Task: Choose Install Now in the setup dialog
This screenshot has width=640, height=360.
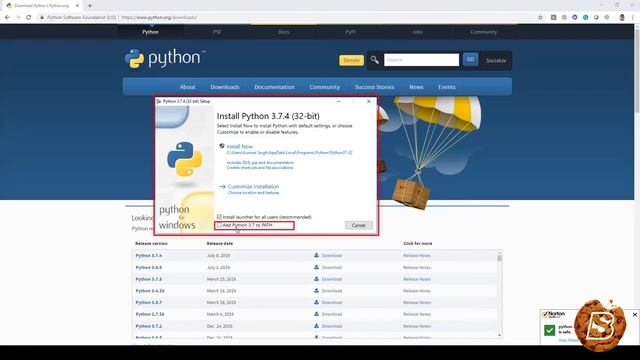Action: pos(240,146)
